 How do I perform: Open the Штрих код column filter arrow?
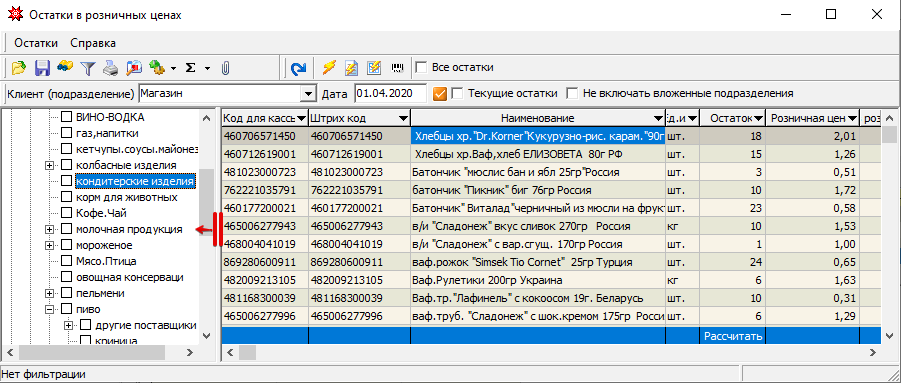[x=403, y=118]
